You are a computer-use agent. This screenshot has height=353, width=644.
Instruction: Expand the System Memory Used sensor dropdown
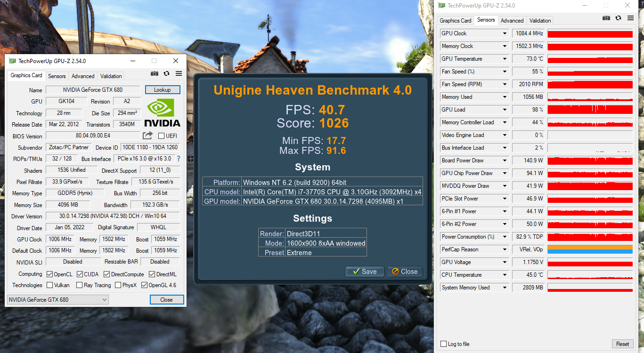click(x=505, y=288)
